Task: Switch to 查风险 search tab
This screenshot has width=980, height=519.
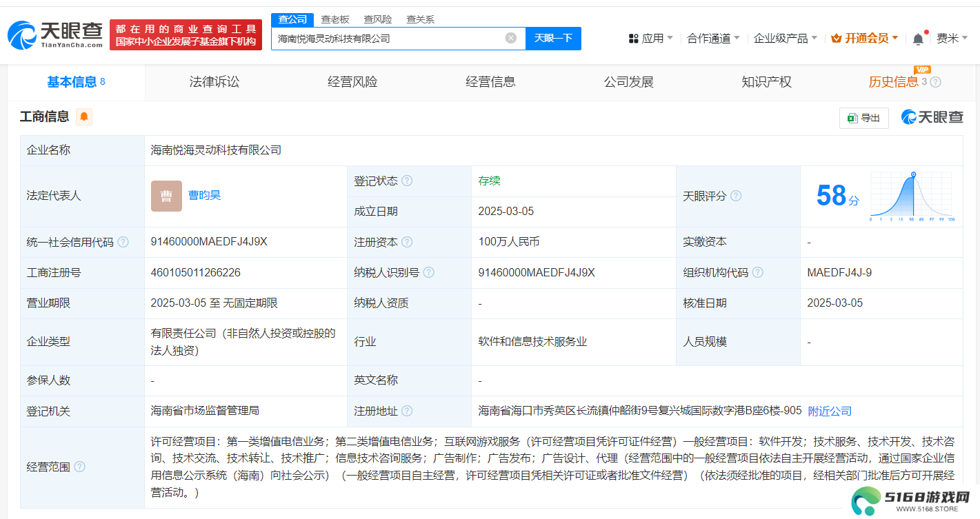Action: click(378, 19)
